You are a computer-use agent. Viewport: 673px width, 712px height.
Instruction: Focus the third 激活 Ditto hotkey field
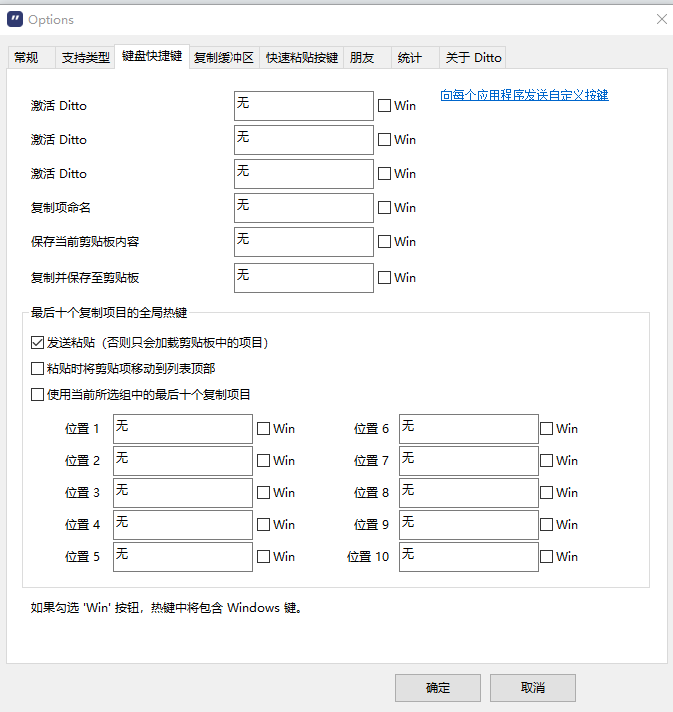click(x=304, y=174)
